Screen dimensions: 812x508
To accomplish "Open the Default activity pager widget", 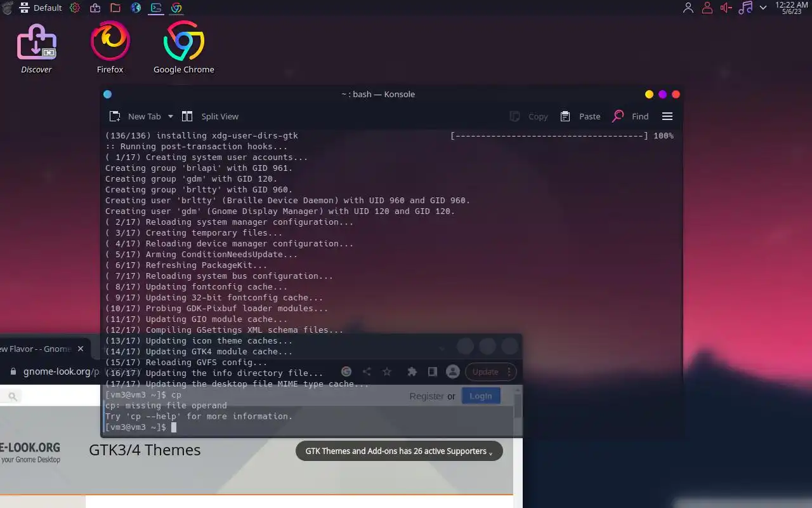I will click(x=41, y=8).
